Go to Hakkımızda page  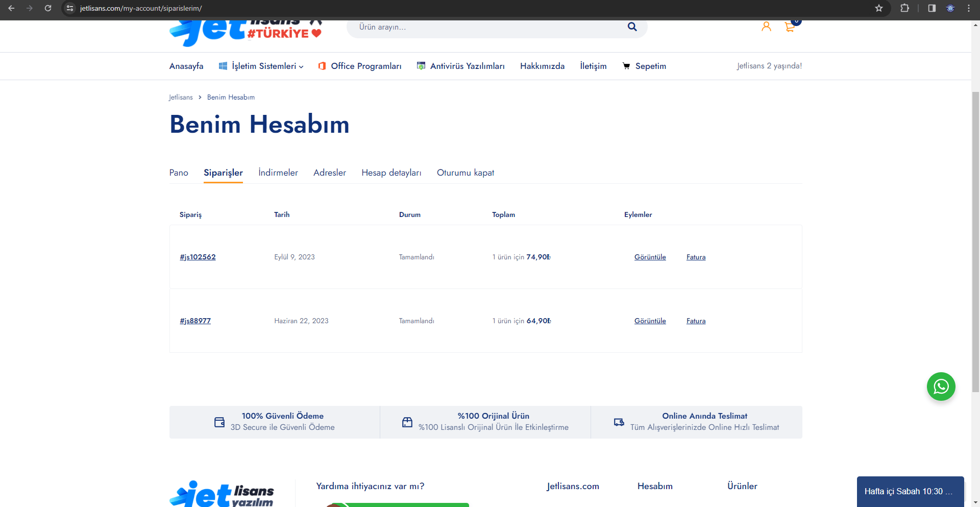[x=542, y=66]
